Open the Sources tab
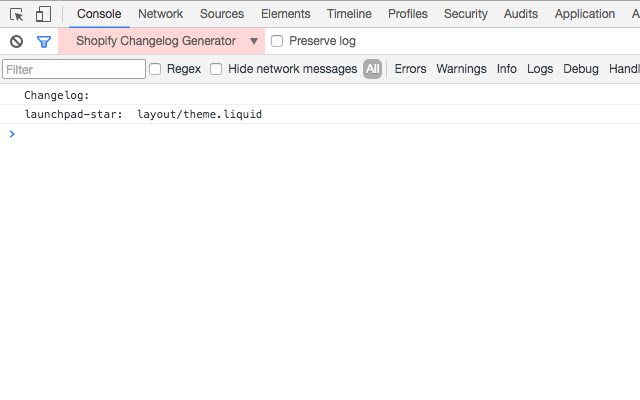The image size is (640, 400). (222, 14)
